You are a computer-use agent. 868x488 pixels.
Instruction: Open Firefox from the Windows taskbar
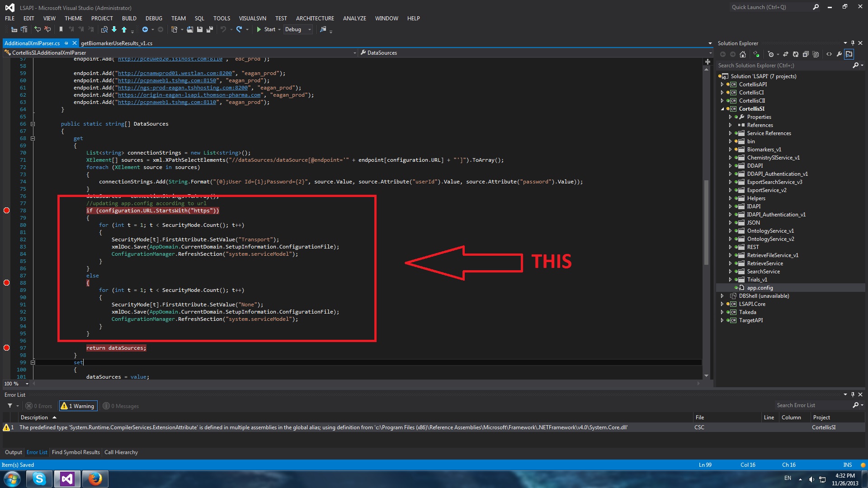pyautogui.click(x=95, y=479)
